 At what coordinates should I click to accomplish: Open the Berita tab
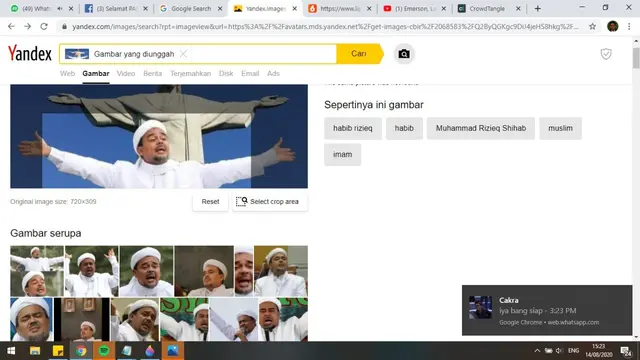[x=153, y=73]
